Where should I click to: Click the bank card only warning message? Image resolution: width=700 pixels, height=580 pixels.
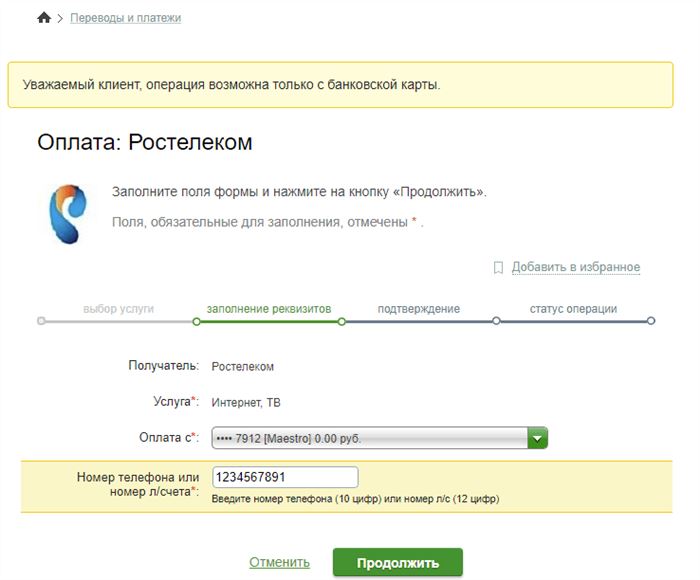click(340, 85)
